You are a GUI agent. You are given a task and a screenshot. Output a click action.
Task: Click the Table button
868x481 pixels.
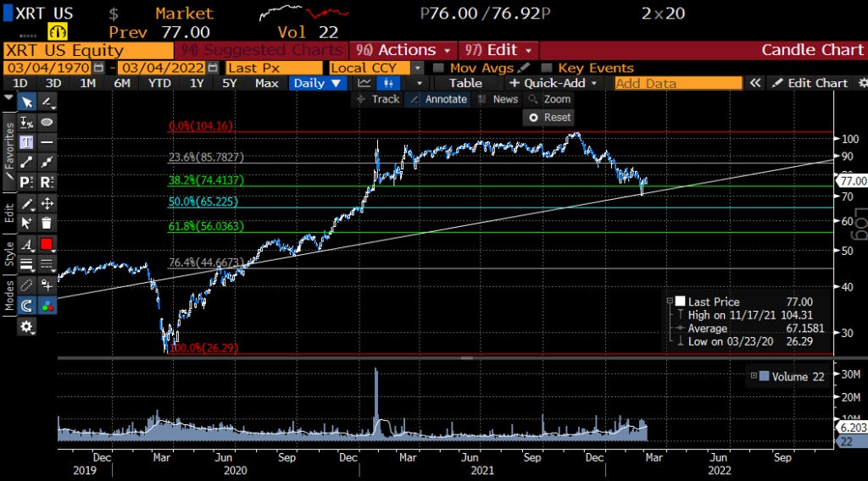click(465, 83)
